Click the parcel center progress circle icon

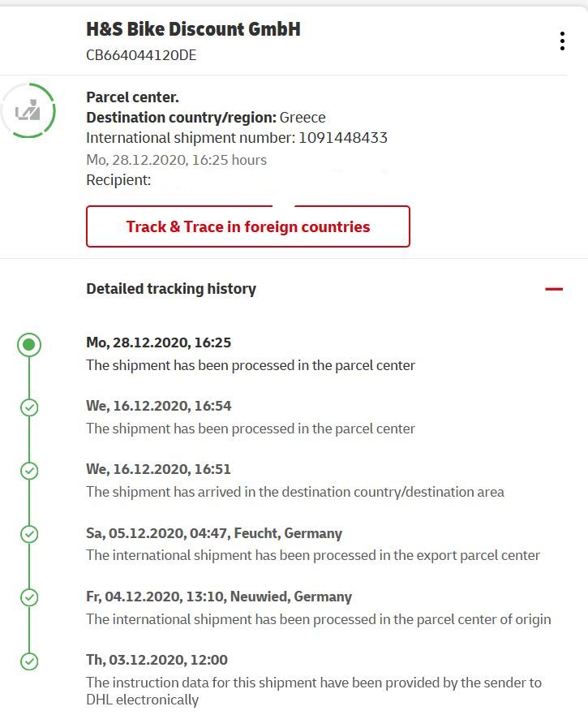tap(28, 110)
